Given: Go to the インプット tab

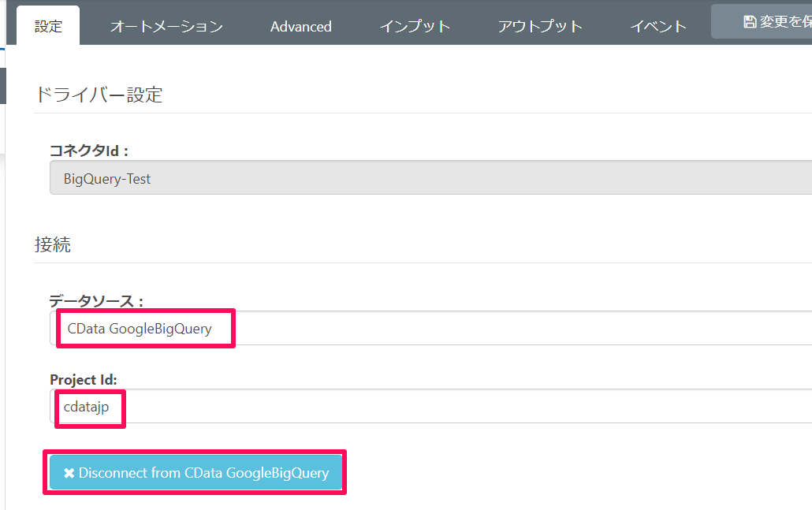Looking at the screenshot, I should (415, 26).
